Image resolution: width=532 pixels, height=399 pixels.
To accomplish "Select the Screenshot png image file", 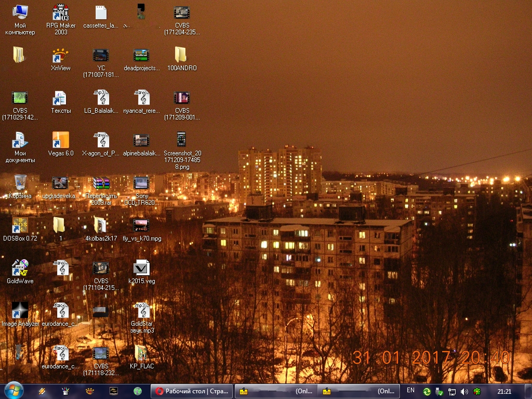I will coord(181,140).
